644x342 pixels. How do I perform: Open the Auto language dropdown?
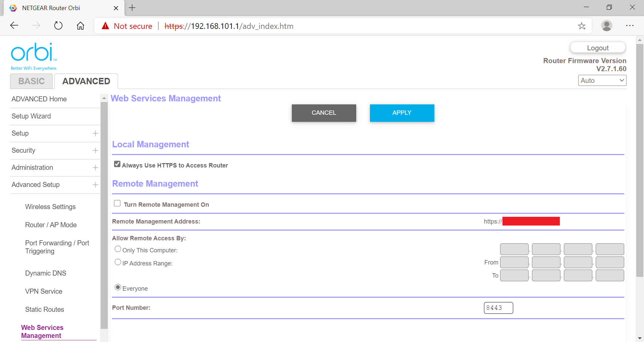602,81
